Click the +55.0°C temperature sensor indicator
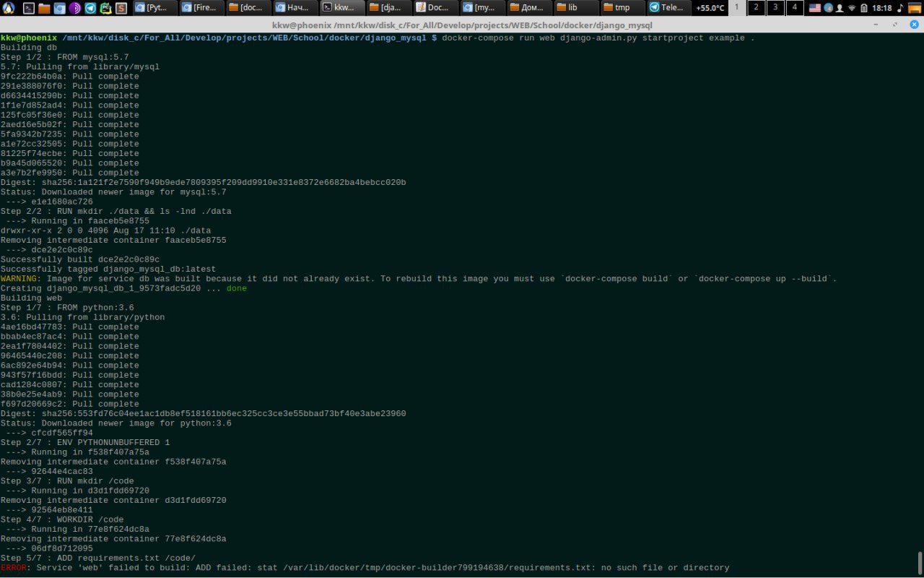This screenshot has height=578, width=924. pyautogui.click(x=710, y=8)
